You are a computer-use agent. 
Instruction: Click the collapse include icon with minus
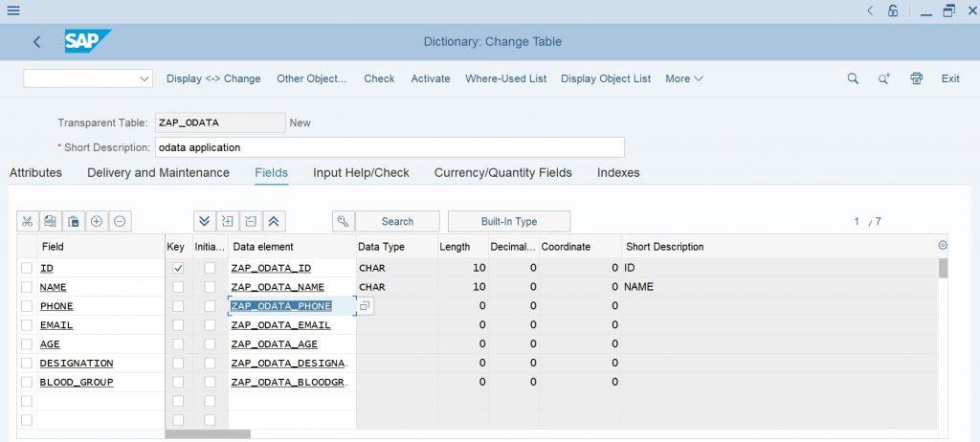(x=251, y=221)
